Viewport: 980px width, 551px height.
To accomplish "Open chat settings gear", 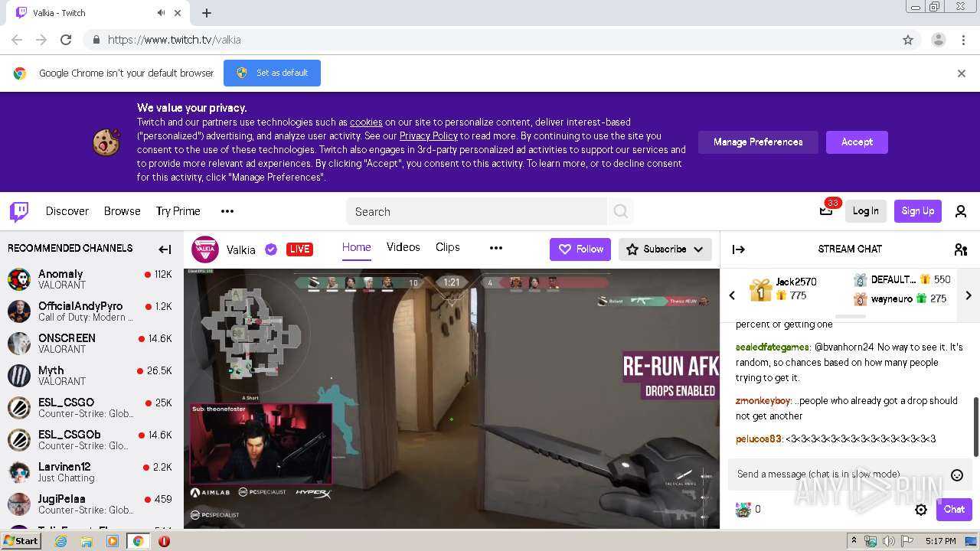I will (x=921, y=510).
